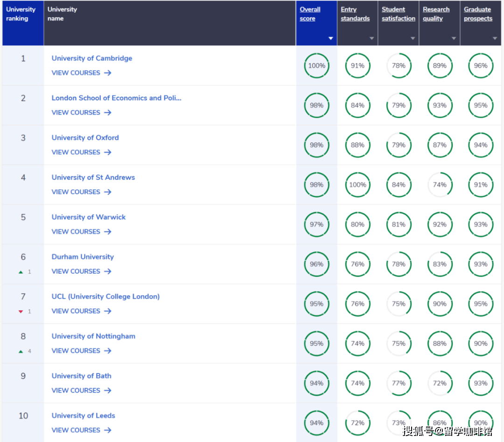The image size is (504, 442).
Task: Click Bath's 77% student satisfaction circle
Action: click(399, 383)
